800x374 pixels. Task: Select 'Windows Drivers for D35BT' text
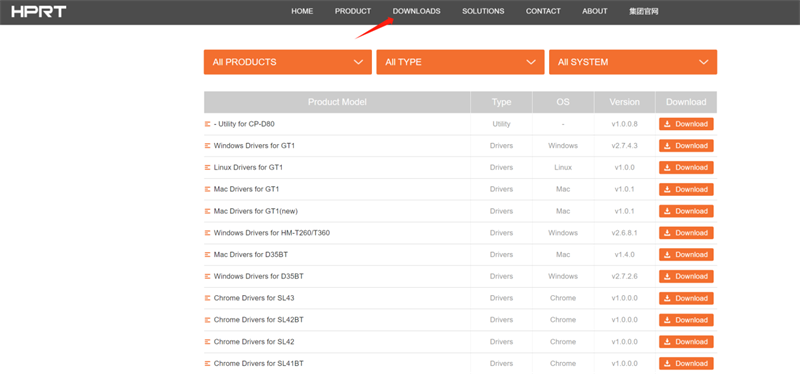click(x=260, y=277)
